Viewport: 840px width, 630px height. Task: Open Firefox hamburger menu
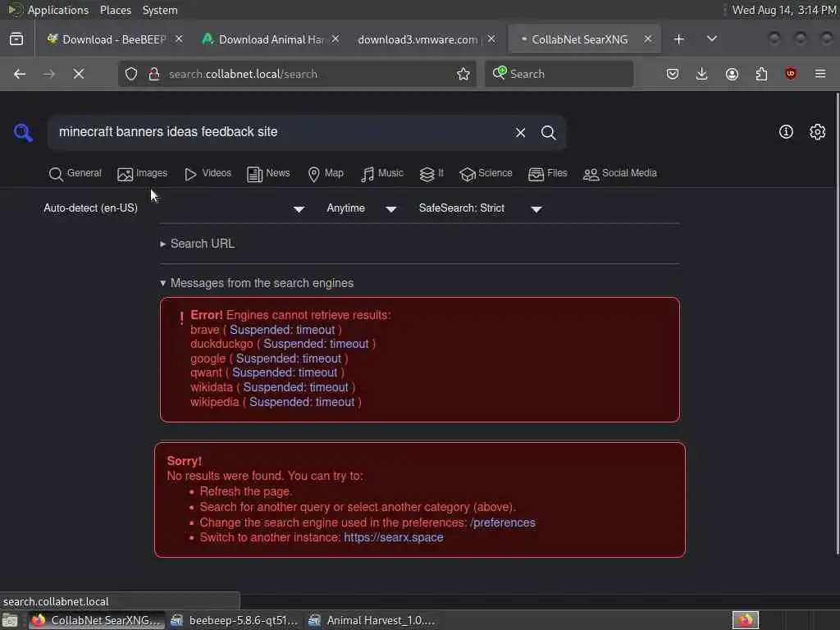tap(820, 74)
